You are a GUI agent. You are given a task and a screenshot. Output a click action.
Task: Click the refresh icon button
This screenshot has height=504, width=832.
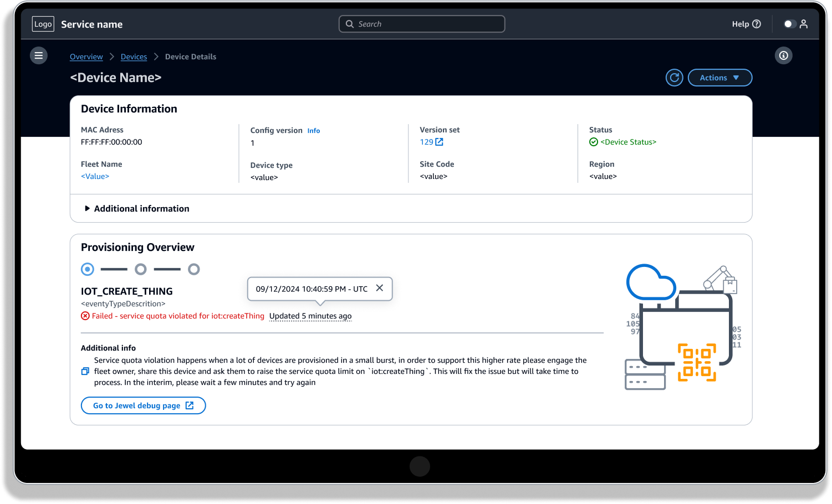(x=674, y=78)
